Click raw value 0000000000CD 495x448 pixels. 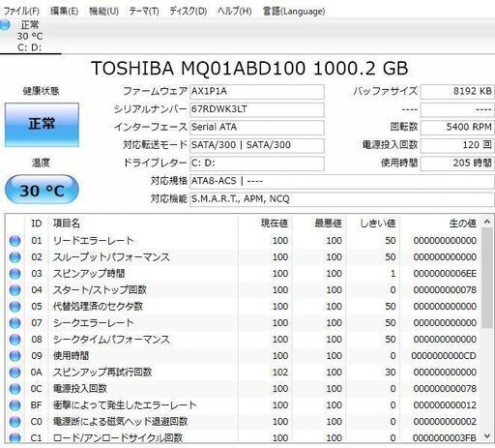(444, 356)
